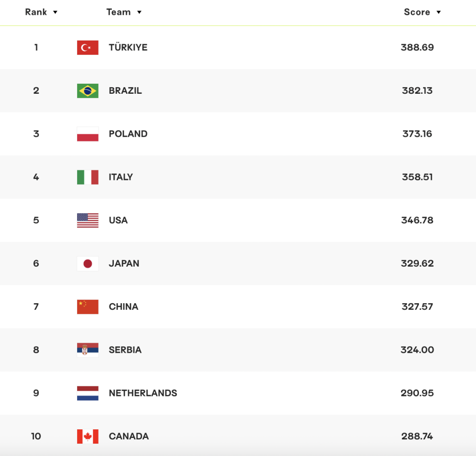The width and height of the screenshot is (476, 456).
Task: Open the TÜRKIYE team link
Action: pos(128,48)
